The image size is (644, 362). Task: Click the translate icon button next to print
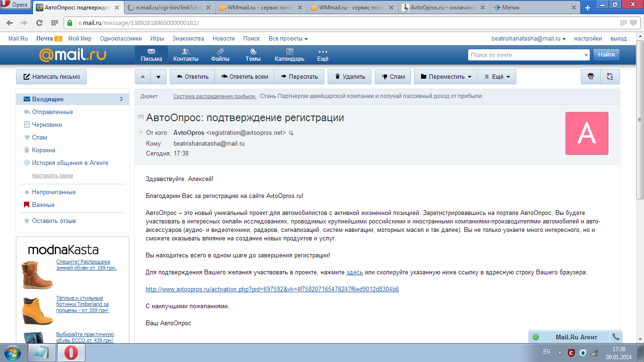[x=610, y=77]
